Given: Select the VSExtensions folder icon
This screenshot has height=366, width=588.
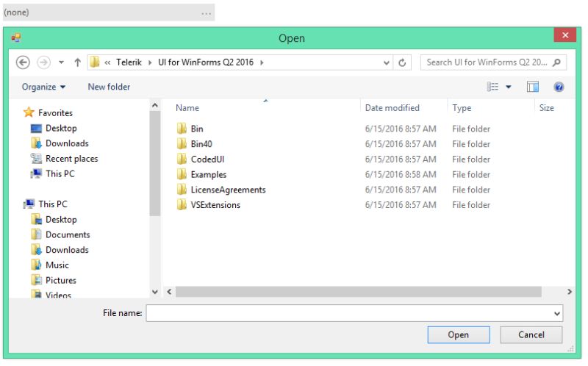Looking at the screenshot, I should pyautogui.click(x=182, y=205).
